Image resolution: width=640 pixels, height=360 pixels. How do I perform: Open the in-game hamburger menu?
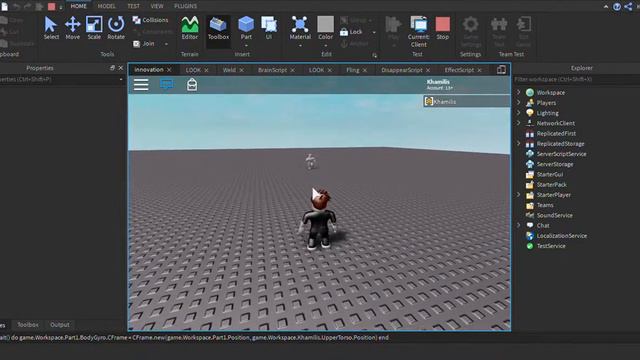pos(141,84)
